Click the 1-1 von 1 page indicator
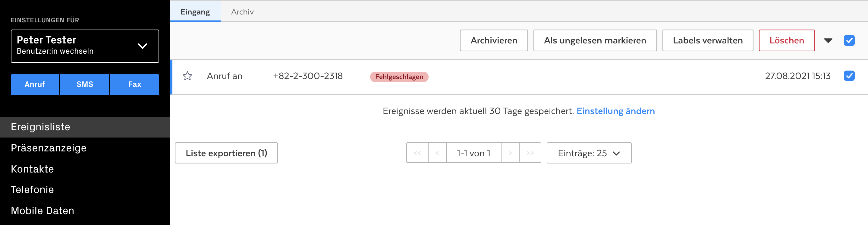The image size is (868, 225). (473, 153)
